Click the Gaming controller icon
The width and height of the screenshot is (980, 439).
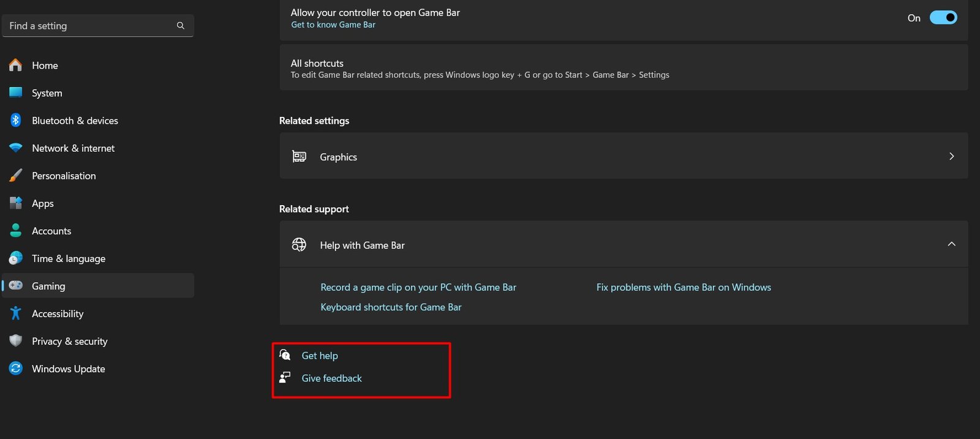click(16, 285)
